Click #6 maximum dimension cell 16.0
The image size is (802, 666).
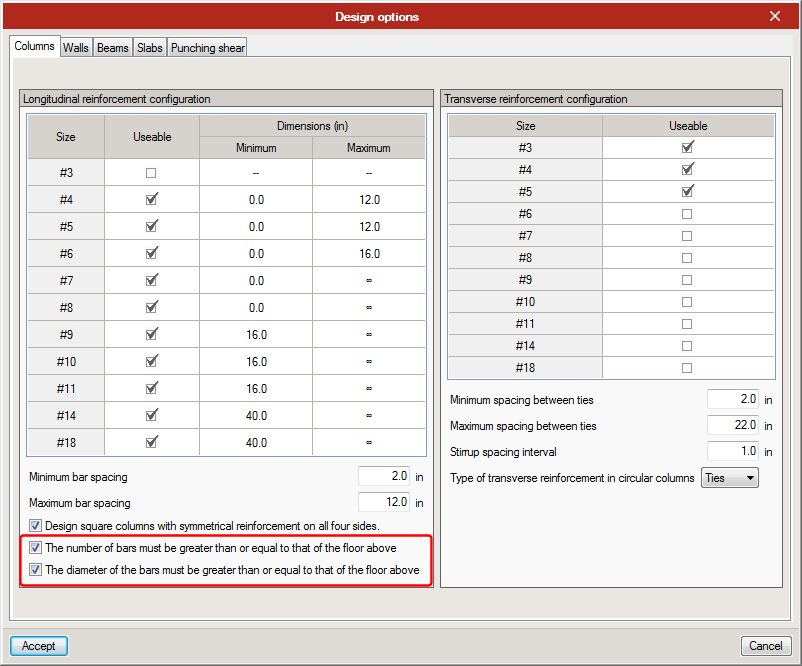pyautogui.click(x=369, y=254)
